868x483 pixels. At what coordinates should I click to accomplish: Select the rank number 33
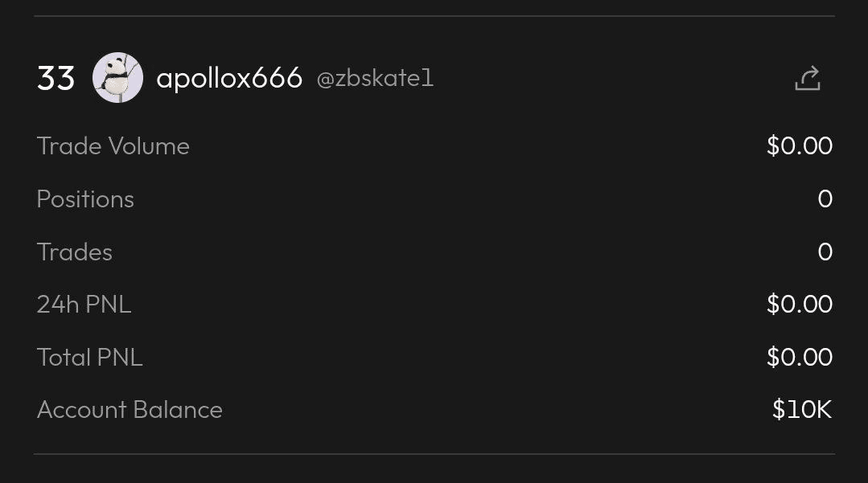pyautogui.click(x=56, y=79)
